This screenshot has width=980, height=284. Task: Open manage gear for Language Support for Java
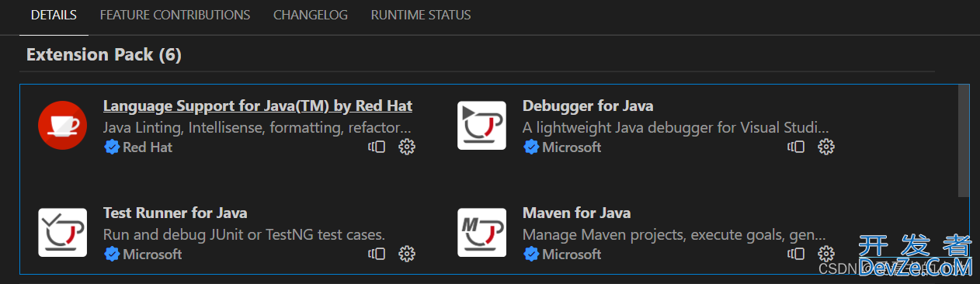click(x=407, y=147)
